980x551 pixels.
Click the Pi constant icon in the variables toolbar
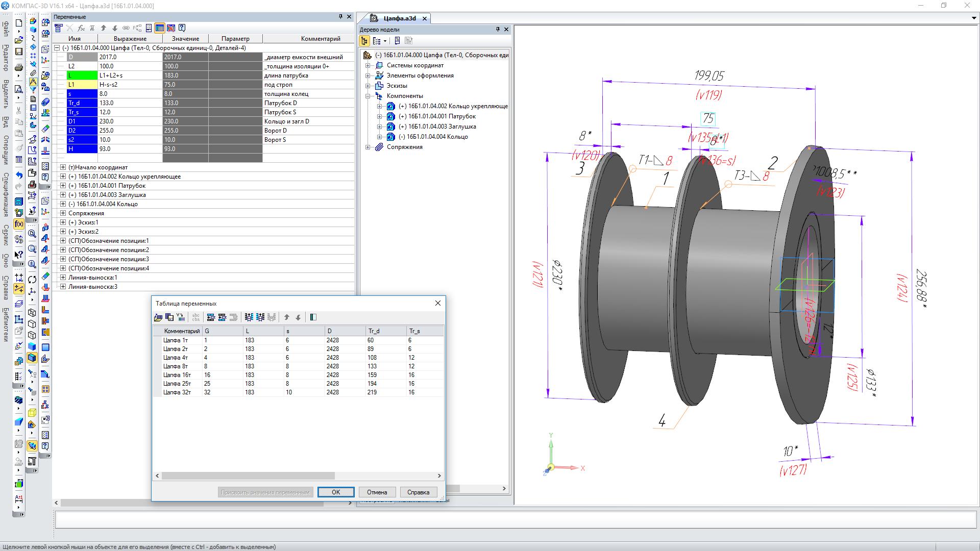[x=92, y=28]
